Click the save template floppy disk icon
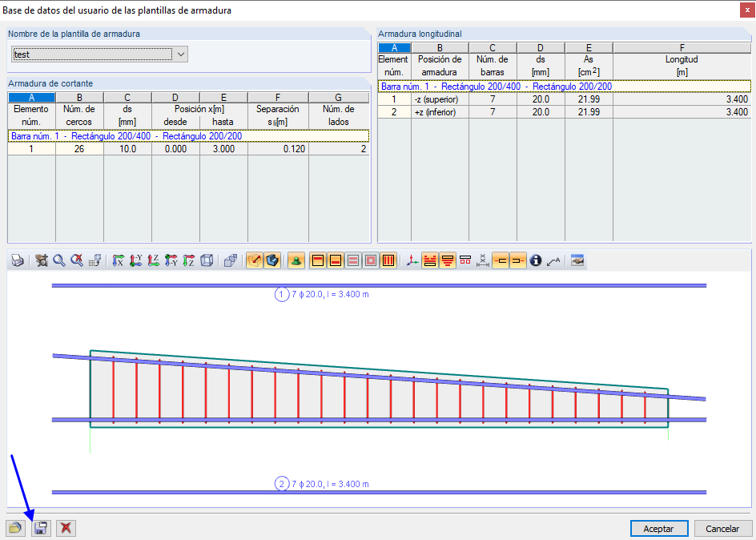The width and height of the screenshot is (756, 540). [41, 528]
